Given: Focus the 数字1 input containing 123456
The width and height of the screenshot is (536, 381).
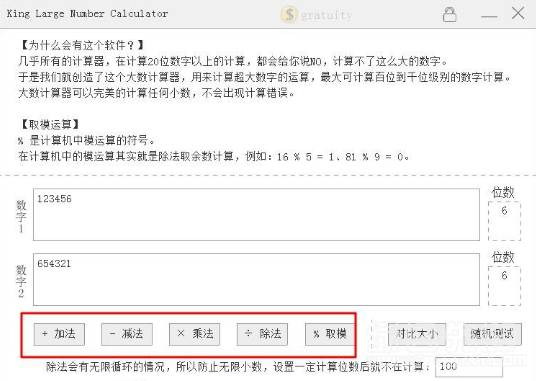Looking at the screenshot, I should (x=256, y=214).
